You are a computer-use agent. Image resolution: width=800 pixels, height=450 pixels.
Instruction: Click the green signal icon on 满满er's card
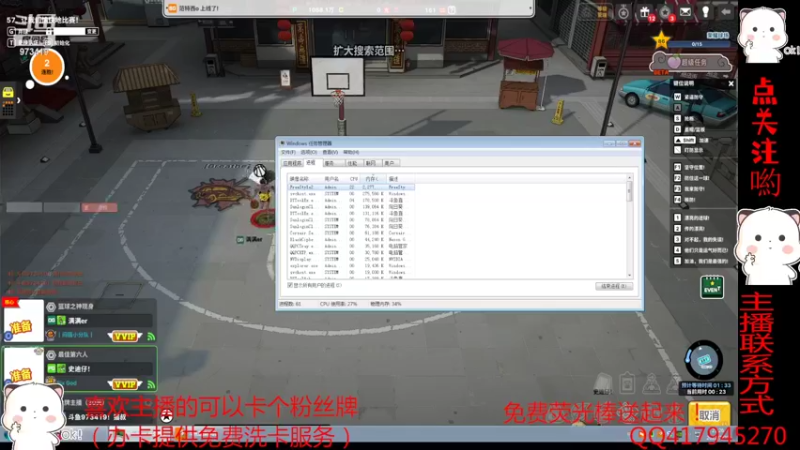coord(151,337)
